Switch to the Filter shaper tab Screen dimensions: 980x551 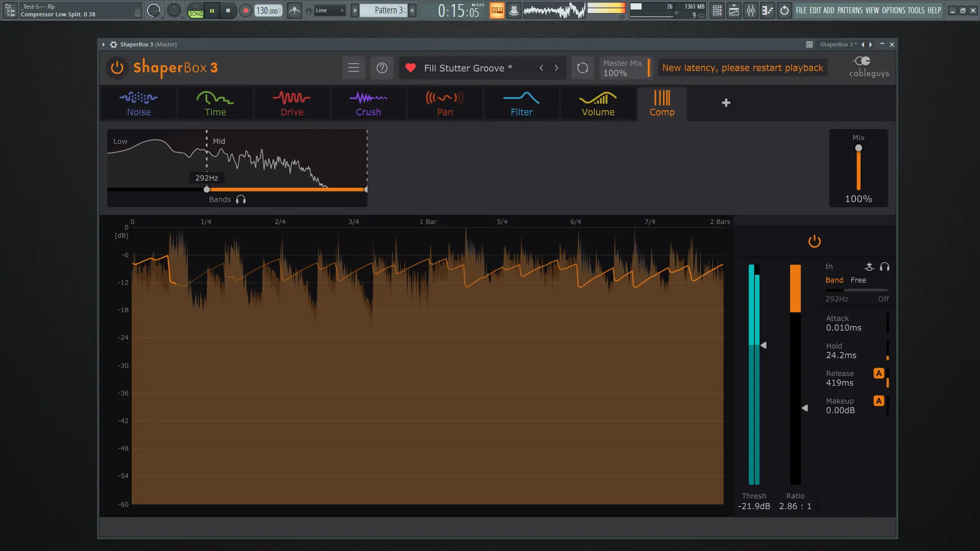tap(521, 104)
